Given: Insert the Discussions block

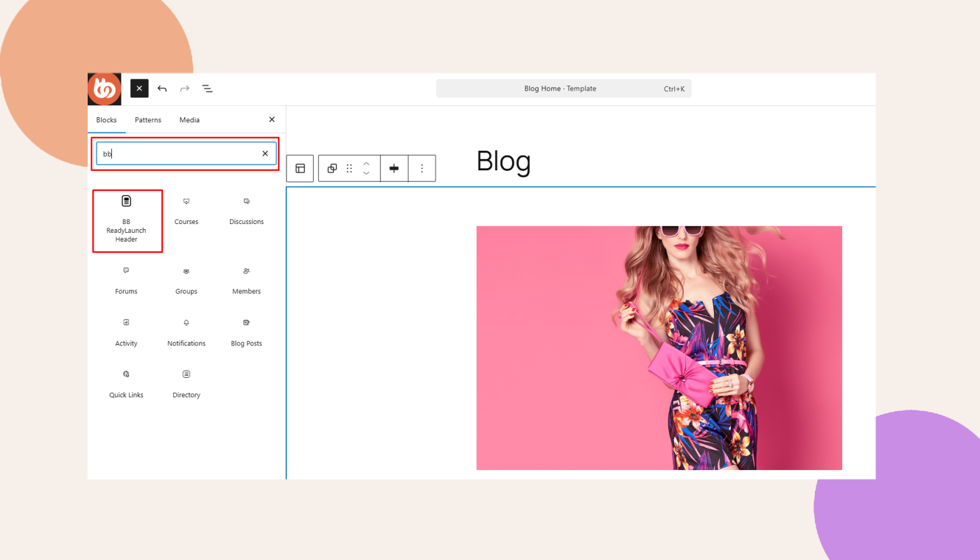Looking at the screenshot, I should click(x=246, y=211).
